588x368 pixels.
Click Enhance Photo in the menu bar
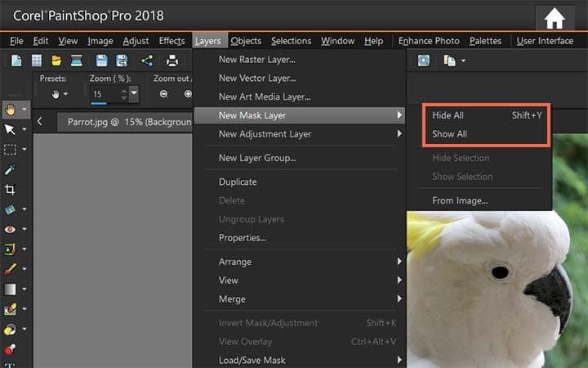pyautogui.click(x=429, y=41)
